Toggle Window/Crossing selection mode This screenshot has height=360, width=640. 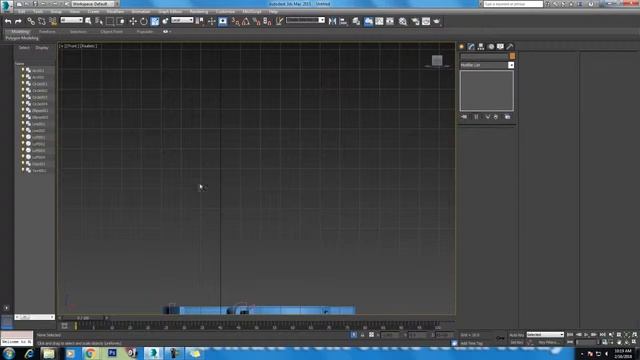[x=121, y=21]
